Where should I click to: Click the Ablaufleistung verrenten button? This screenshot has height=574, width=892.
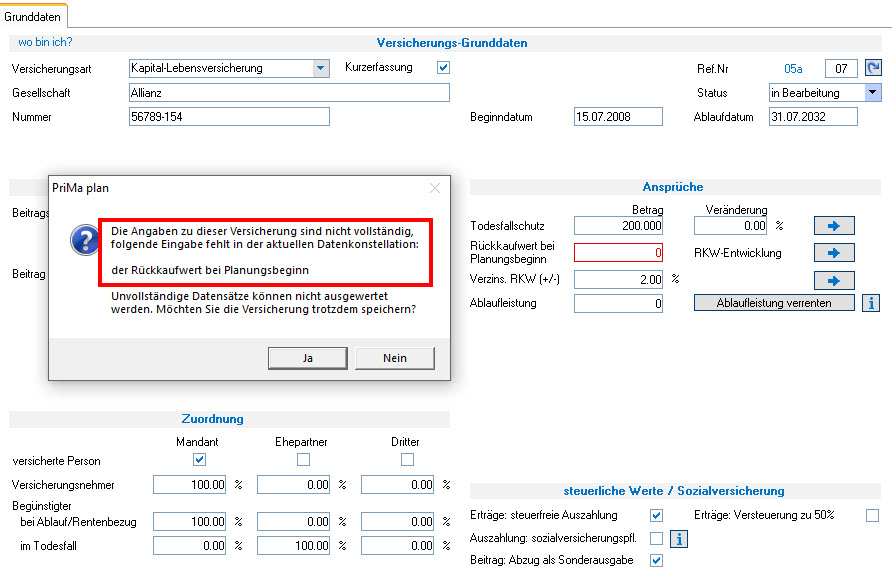pyautogui.click(x=774, y=303)
